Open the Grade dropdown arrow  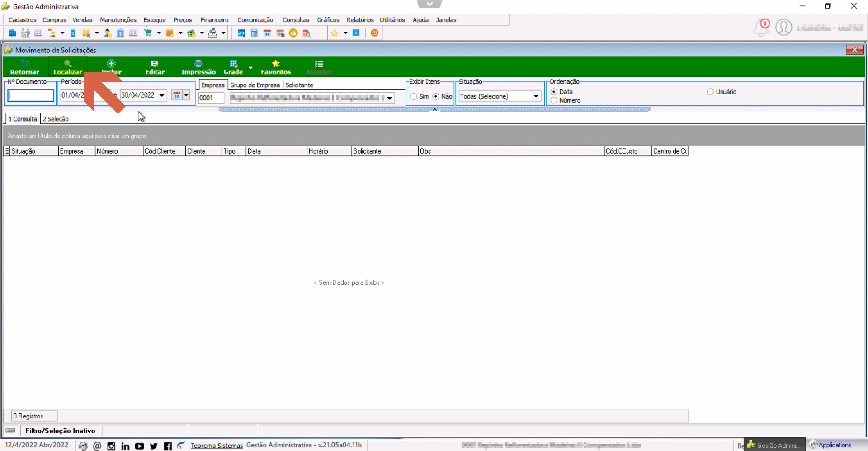(250, 68)
